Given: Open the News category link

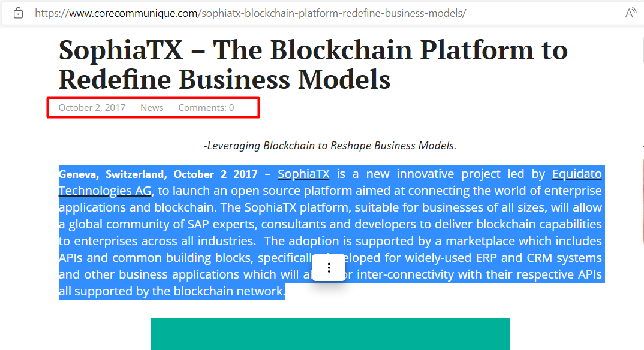Looking at the screenshot, I should (x=152, y=108).
